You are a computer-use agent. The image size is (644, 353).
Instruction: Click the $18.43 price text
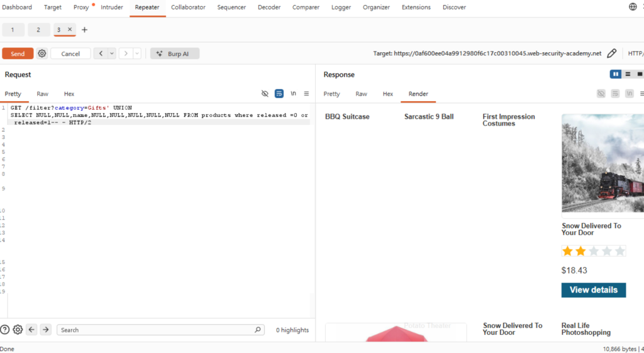click(574, 270)
